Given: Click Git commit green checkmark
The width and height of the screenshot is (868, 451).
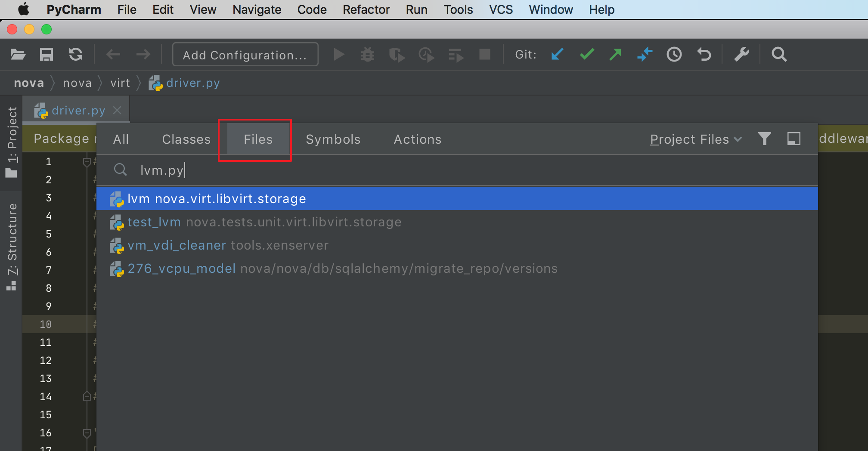Looking at the screenshot, I should 587,55.
